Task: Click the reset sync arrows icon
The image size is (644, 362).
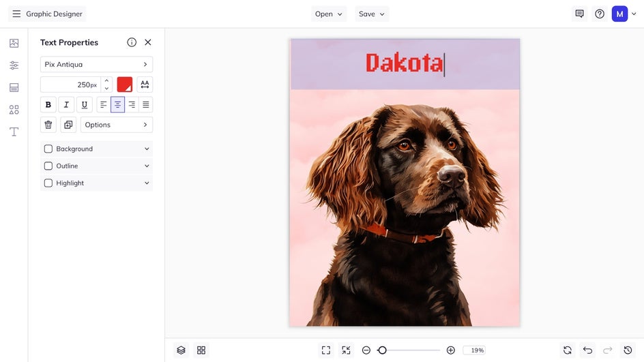Action: [568, 350]
